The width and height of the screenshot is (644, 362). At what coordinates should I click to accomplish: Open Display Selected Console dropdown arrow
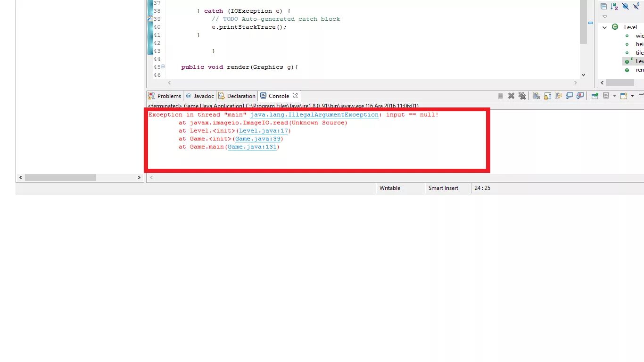pos(614,96)
